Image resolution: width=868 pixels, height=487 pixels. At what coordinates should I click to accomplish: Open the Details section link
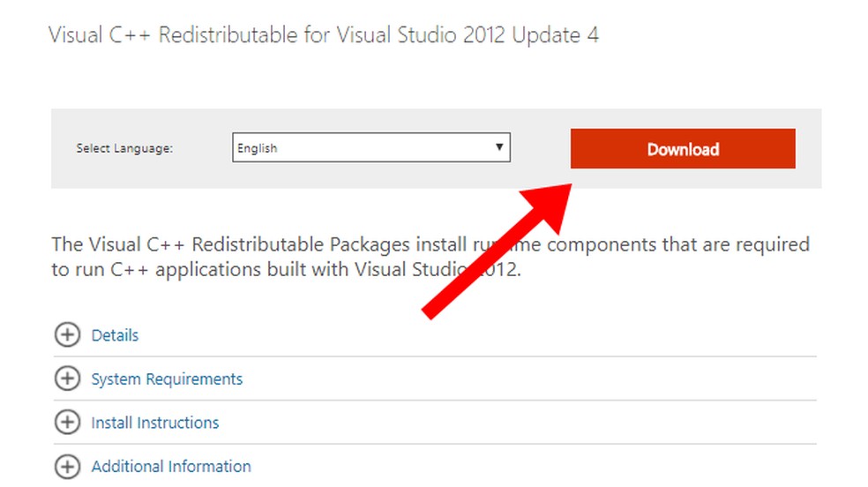pyautogui.click(x=115, y=335)
